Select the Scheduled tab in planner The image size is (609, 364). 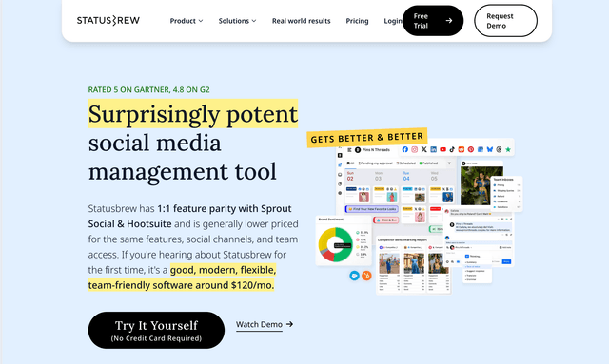coord(405,163)
